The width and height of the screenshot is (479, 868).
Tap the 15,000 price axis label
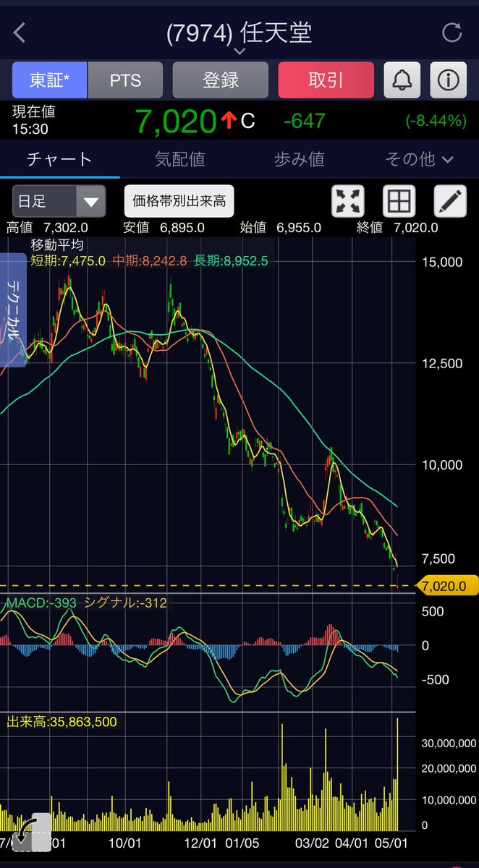pyautogui.click(x=441, y=261)
